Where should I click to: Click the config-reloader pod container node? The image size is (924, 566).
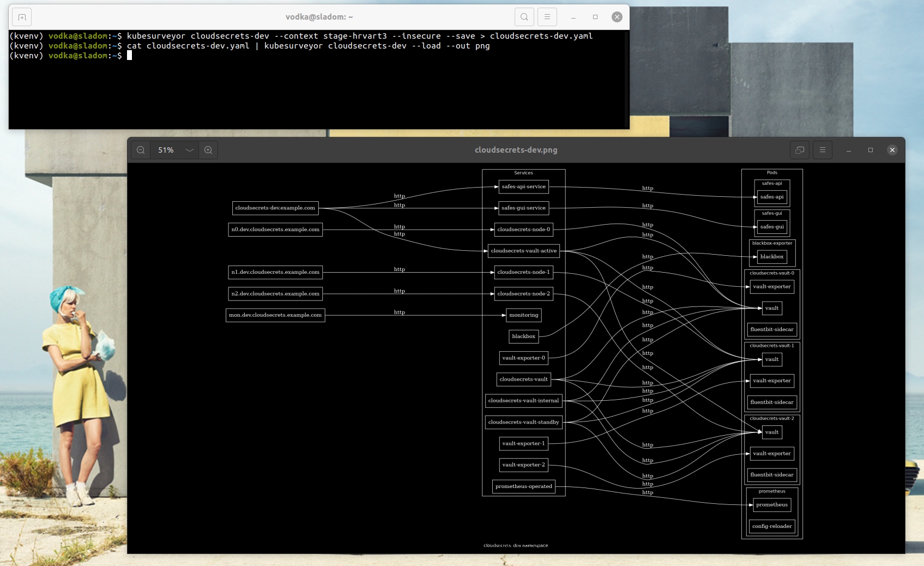click(x=771, y=526)
